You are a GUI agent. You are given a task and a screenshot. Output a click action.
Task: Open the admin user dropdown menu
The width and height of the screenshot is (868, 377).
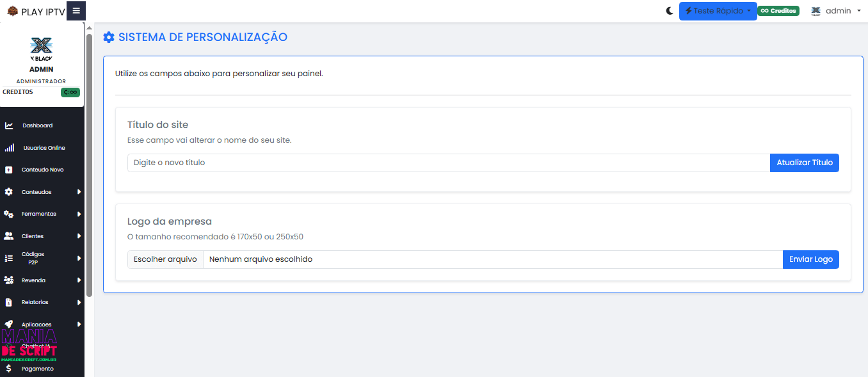click(x=836, y=11)
